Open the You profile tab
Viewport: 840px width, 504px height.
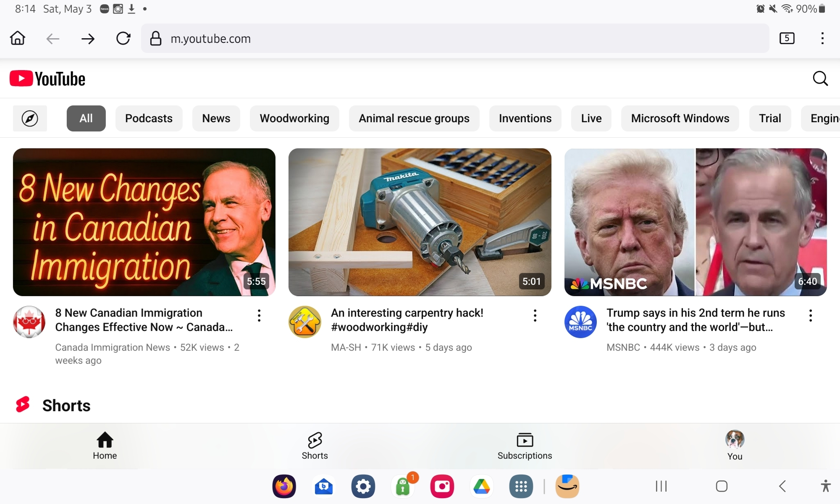tap(735, 446)
